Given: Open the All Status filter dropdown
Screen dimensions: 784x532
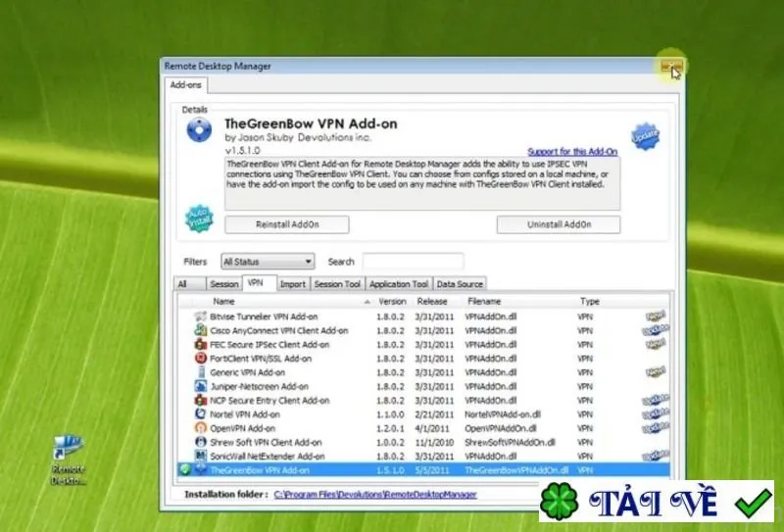Looking at the screenshot, I should pos(268,262).
